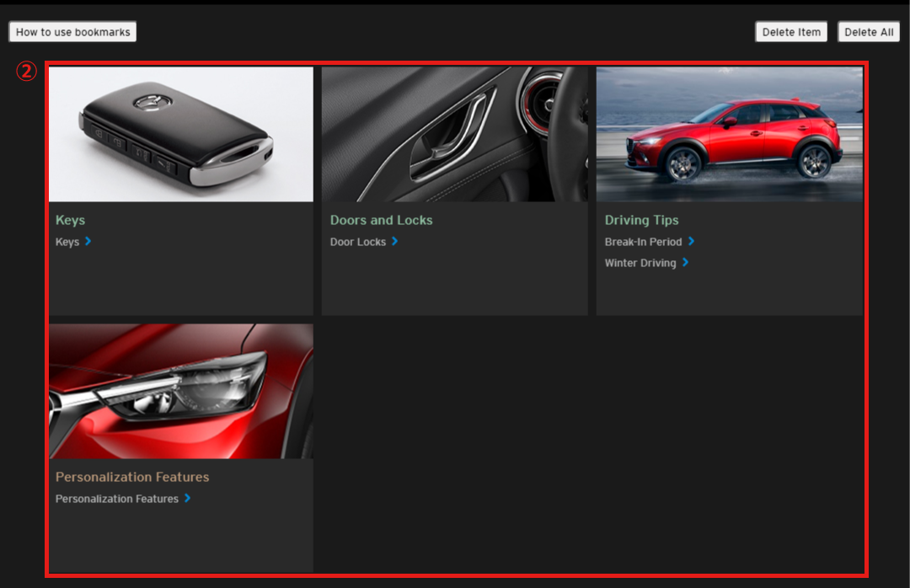Open the Keys bookmark thumbnail image
The height and width of the screenshot is (588, 910).
click(181, 134)
